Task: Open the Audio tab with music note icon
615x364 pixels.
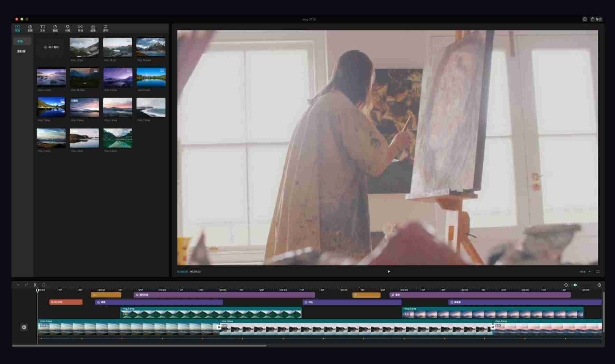Action: coord(30,28)
